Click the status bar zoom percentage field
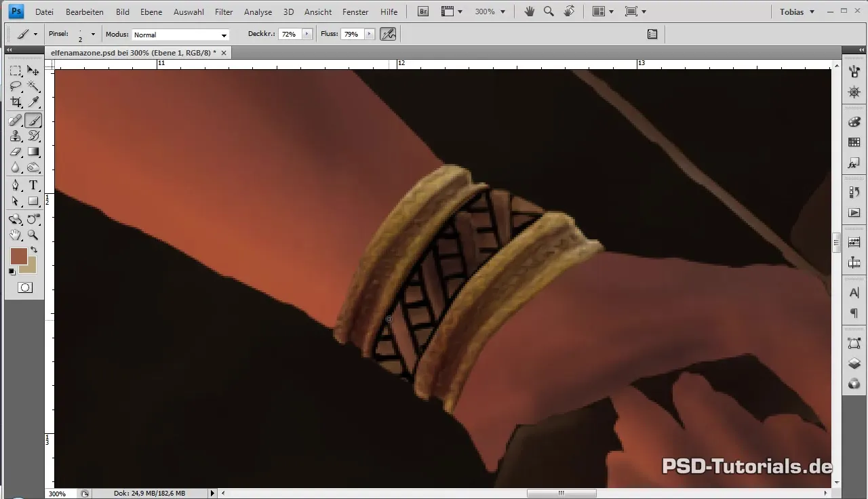The width and height of the screenshot is (868, 499). point(60,494)
